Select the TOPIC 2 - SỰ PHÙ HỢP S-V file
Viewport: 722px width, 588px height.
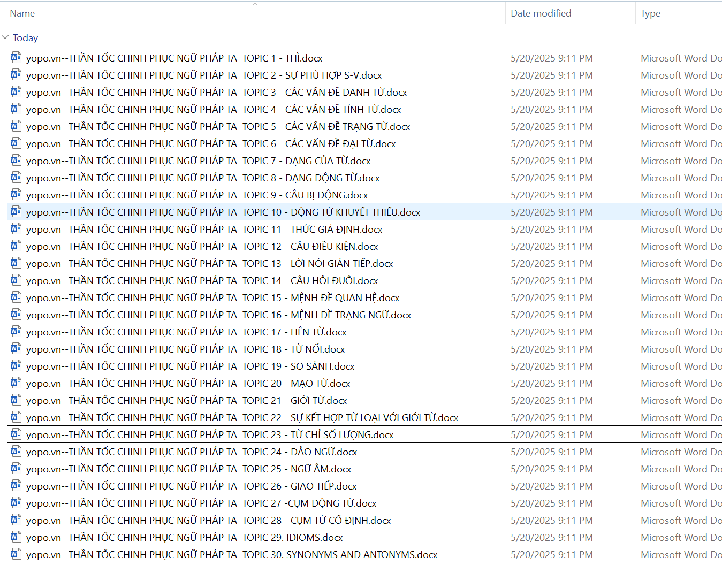pyautogui.click(x=203, y=75)
